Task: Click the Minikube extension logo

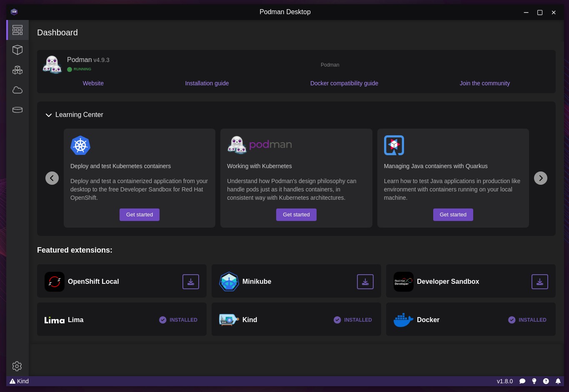Action: click(229, 282)
